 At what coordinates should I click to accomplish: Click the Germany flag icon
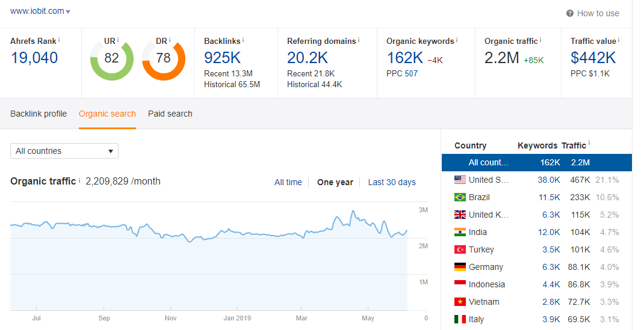pos(460,267)
